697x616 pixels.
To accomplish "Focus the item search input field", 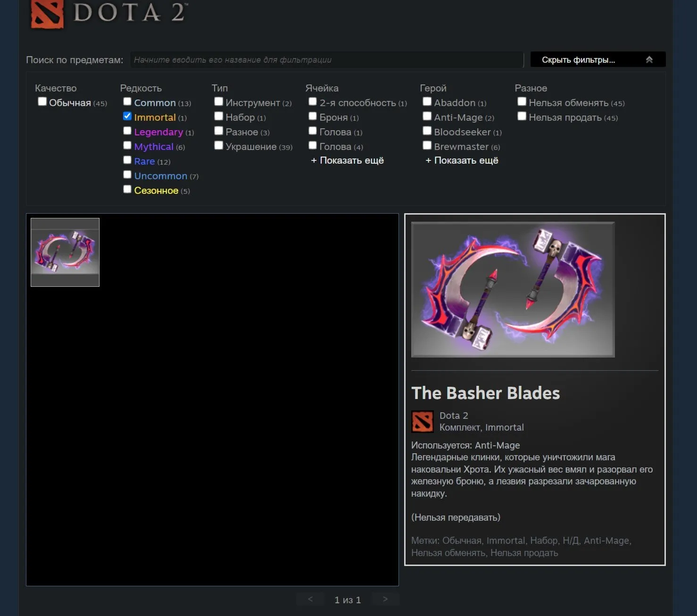I will (x=327, y=59).
